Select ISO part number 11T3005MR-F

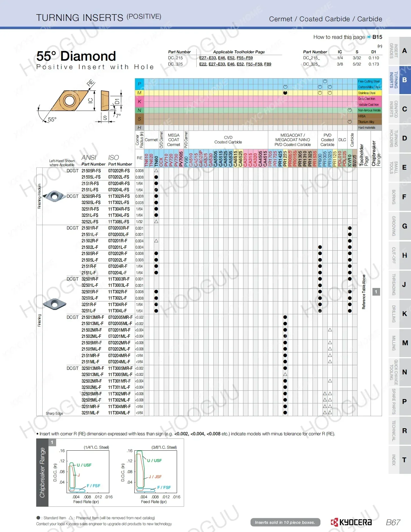click(x=120, y=368)
